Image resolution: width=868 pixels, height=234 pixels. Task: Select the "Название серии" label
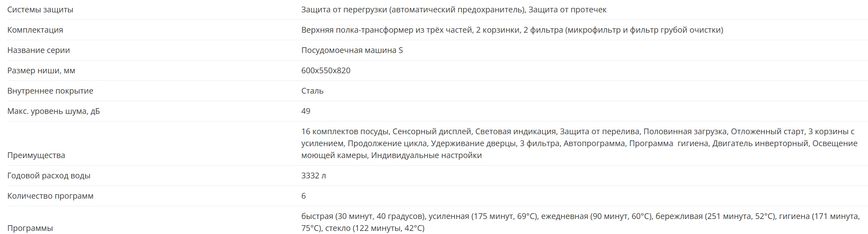pyautogui.click(x=38, y=50)
